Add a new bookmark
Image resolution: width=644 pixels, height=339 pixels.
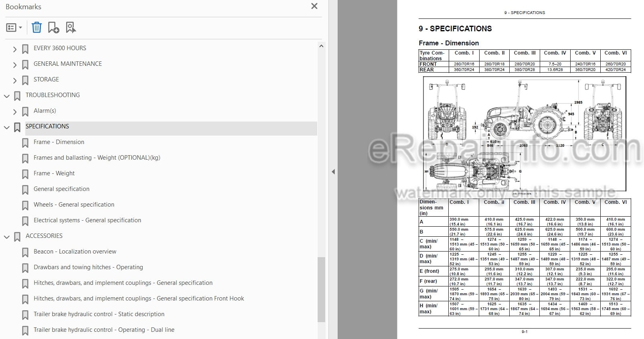53,27
